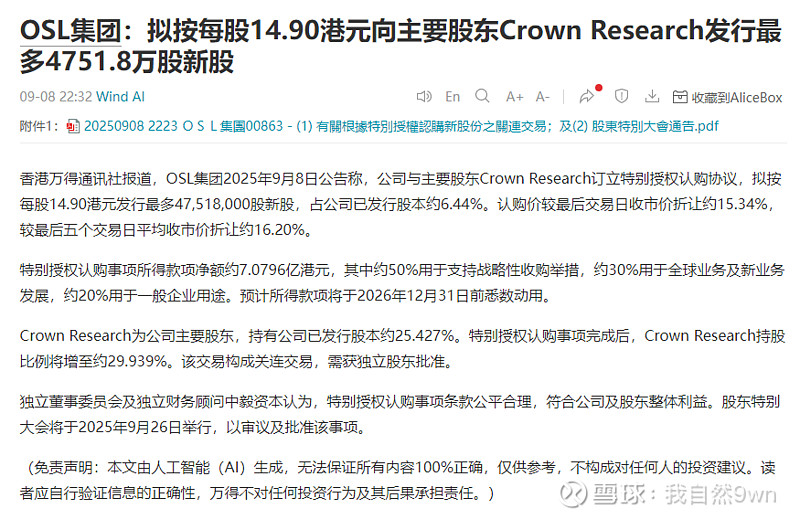Click the disclaimer text 免责声明
Image resolution: width=800 pixels, height=519 pixels.
63,467
